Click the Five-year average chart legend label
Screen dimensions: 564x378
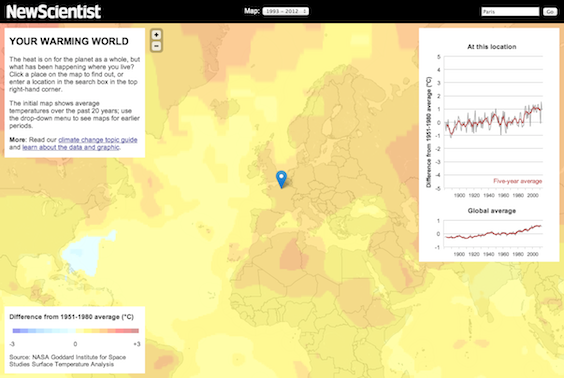tap(518, 181)
